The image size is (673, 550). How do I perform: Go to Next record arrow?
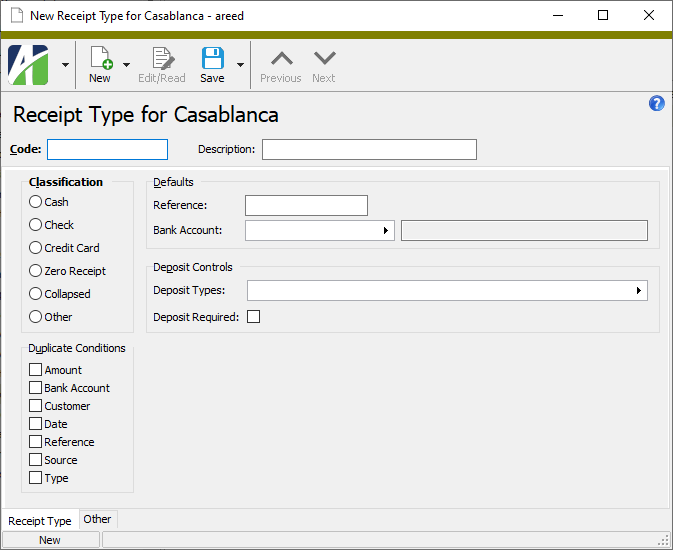[x=324, y=58]
